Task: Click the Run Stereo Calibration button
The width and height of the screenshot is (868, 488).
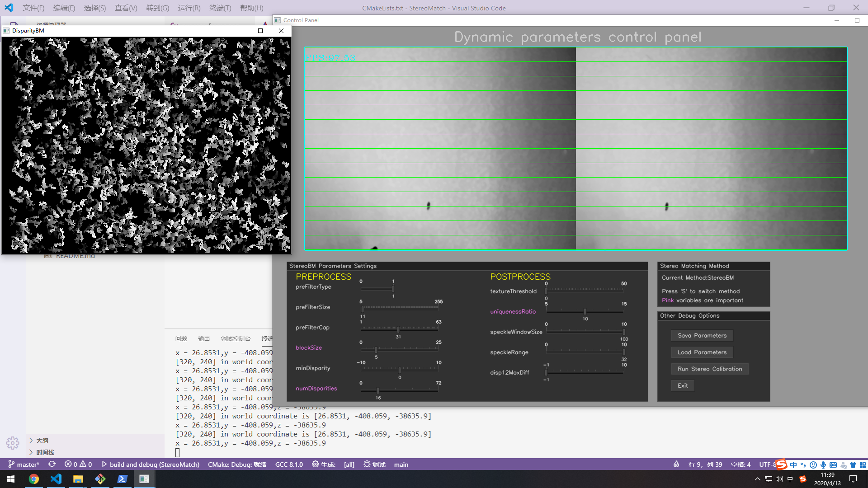Action: pos(709,369)
